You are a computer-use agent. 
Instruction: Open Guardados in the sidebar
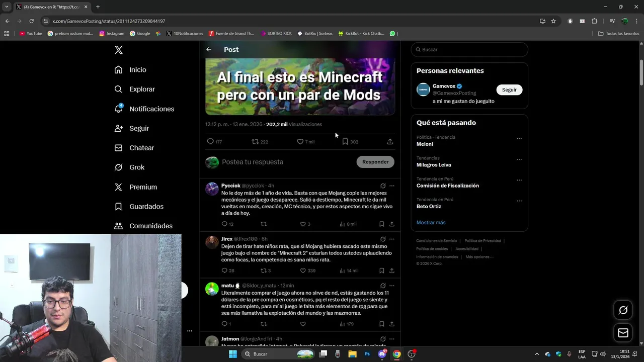click(x=139, y=207)
